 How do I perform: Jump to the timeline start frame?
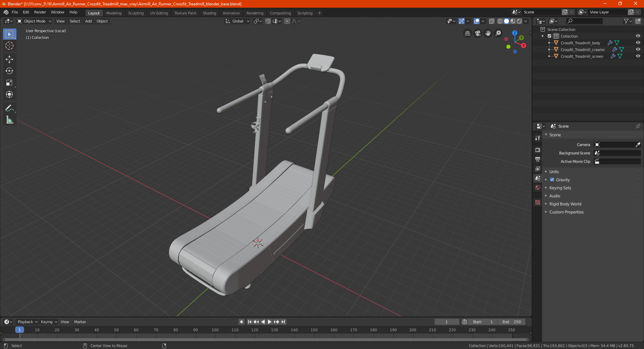pos(250,322)
